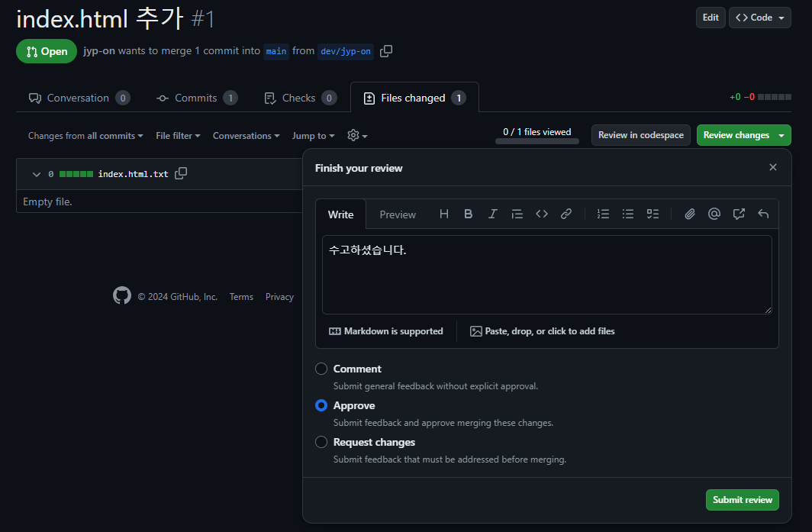Click the index.html.txt file name

[133, 174]
